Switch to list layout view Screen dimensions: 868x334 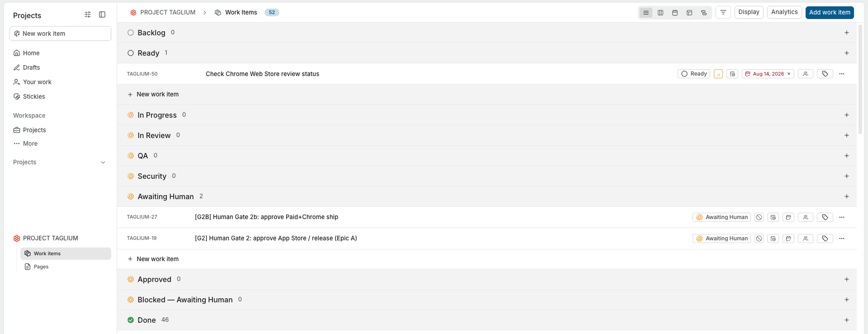point(646,13)
